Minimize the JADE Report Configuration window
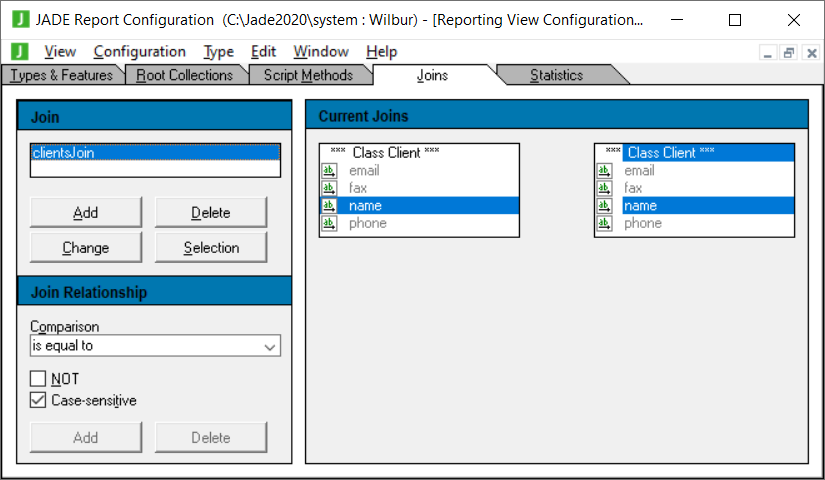Viewport: 825px width, 480px height. (x=677, y=20)
